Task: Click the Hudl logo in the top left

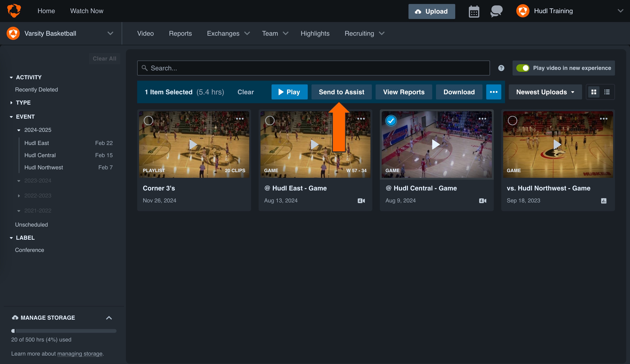Action: click(14, 11)
